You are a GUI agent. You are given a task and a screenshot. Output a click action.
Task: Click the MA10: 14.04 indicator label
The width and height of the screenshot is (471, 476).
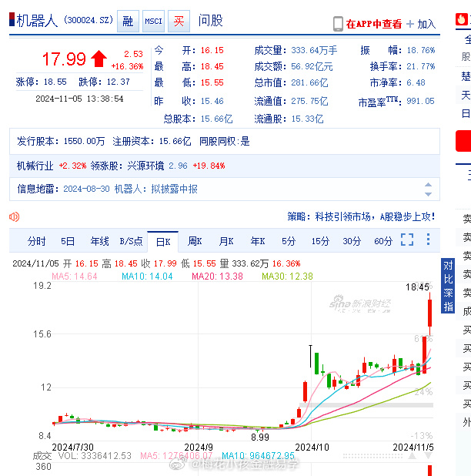(147, 277)
